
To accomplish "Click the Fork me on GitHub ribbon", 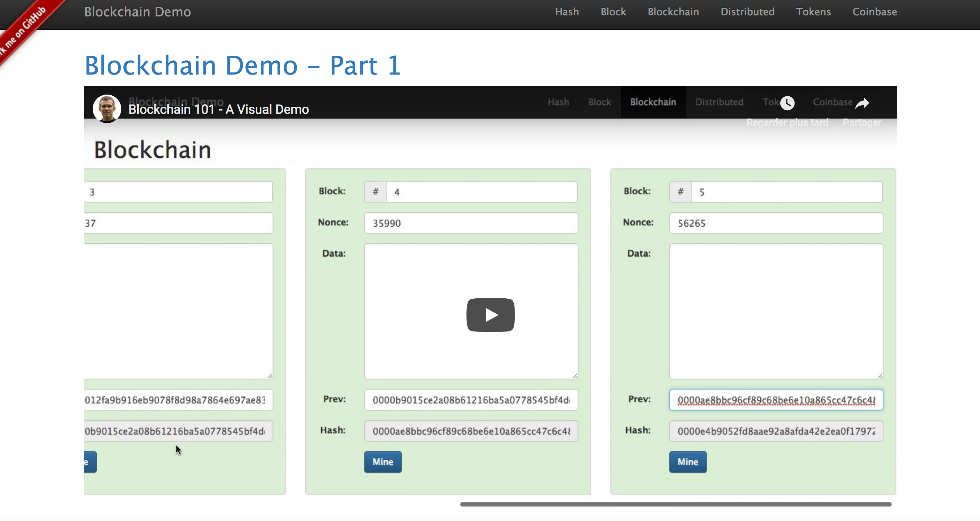I will tap(23, 30).
